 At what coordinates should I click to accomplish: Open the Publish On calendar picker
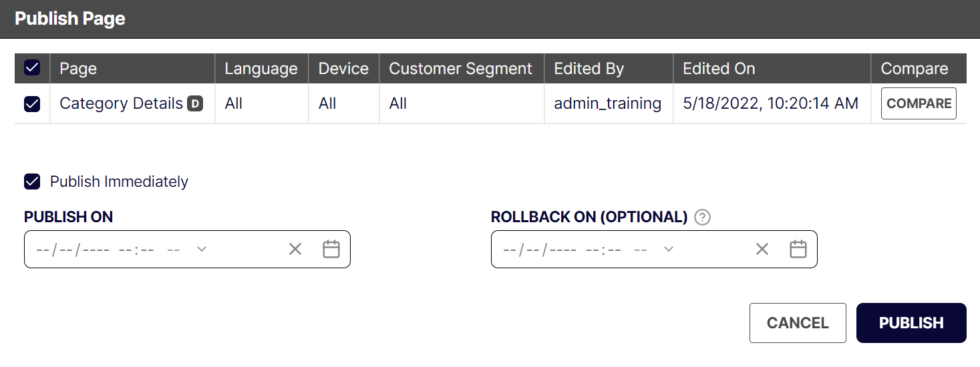331,249
